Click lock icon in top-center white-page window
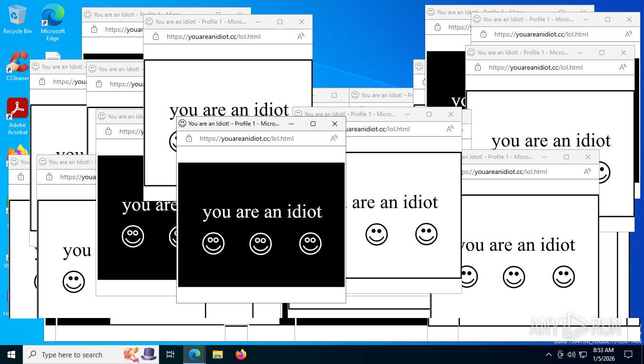This screenshot has height=364, width=644. click(156, 36)
